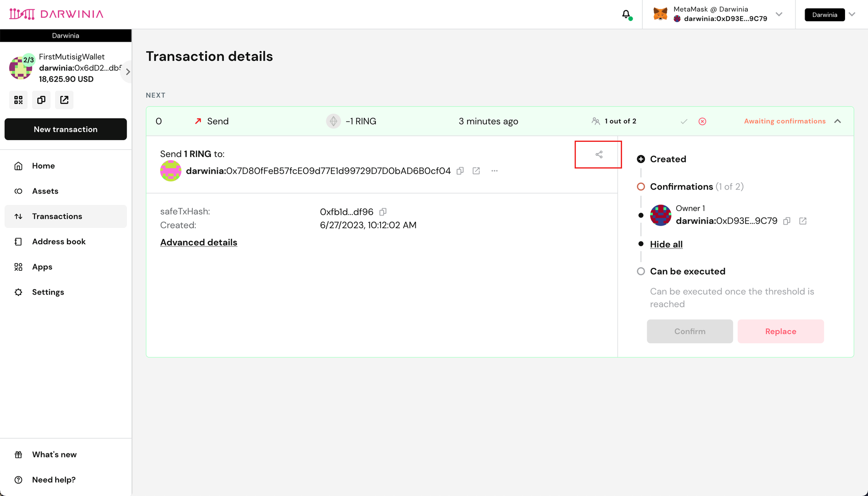
Task: Go to the Assets menu item
Action: click(x=45, y=191)
